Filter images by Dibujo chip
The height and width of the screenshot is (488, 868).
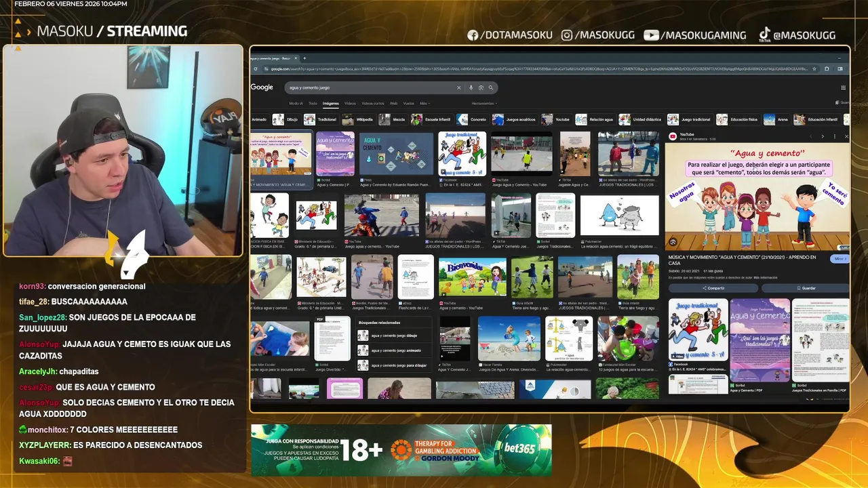(x=285, y=119)
